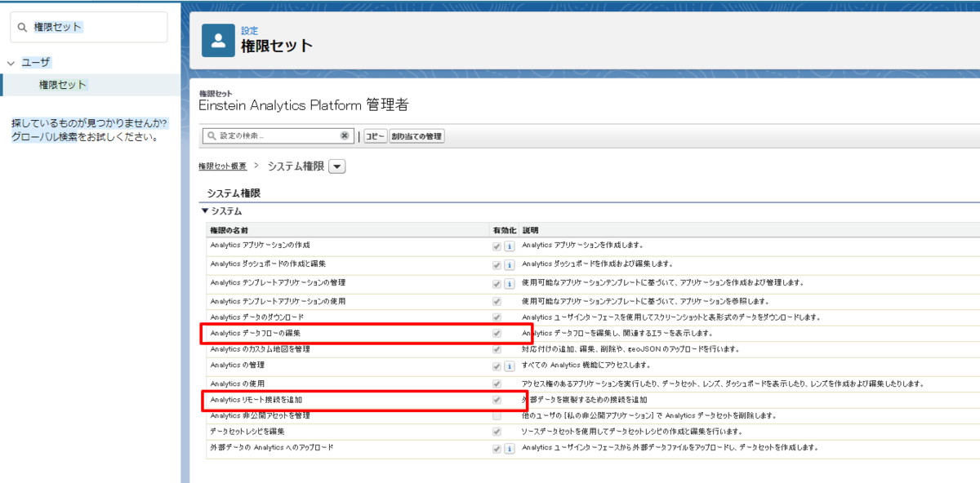Clear the 設定の検索 field with the X icon

(x=345, y=135)
